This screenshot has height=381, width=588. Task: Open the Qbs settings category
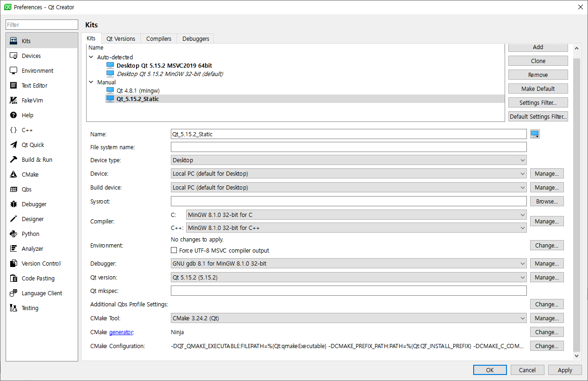(42, 189)
